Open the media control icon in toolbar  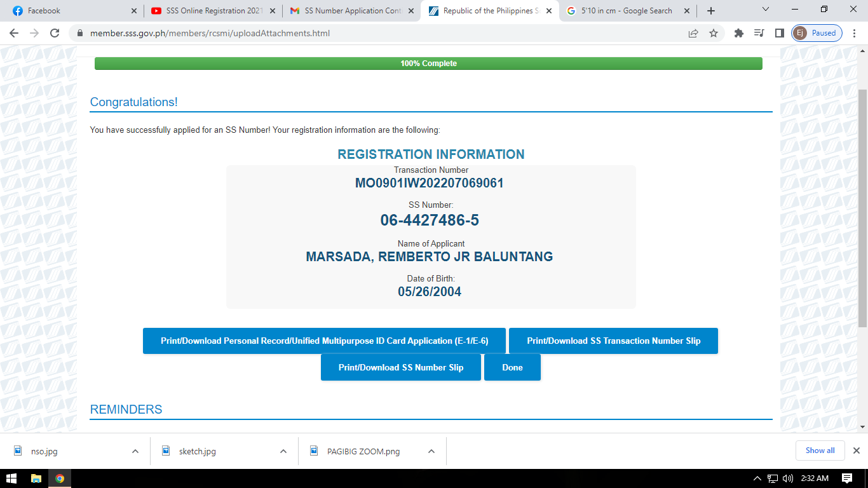coord(759,33)
